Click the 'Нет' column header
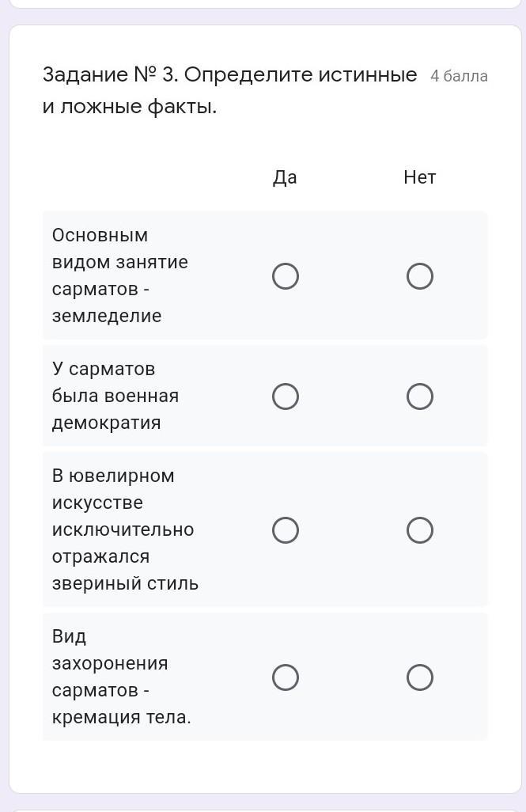Viewport: 526px width, 812px height. [x=419, y=177]
